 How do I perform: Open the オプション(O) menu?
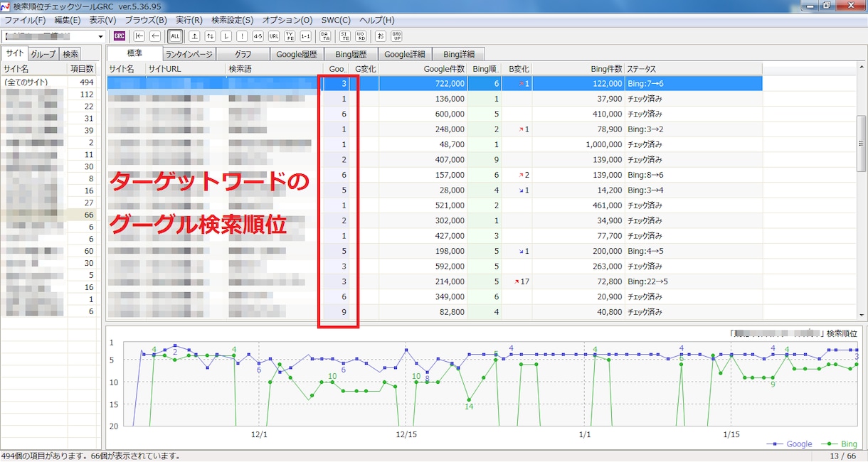[x=287, y=20]
